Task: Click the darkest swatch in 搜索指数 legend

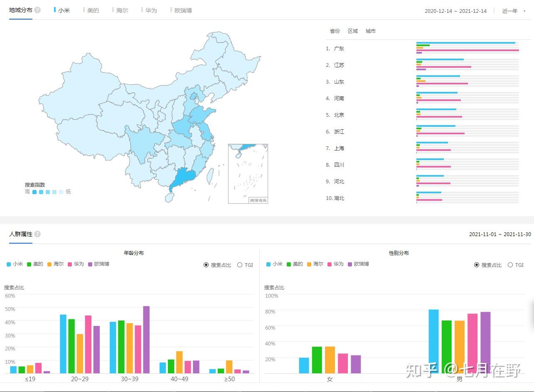Action: click(34, 192)
